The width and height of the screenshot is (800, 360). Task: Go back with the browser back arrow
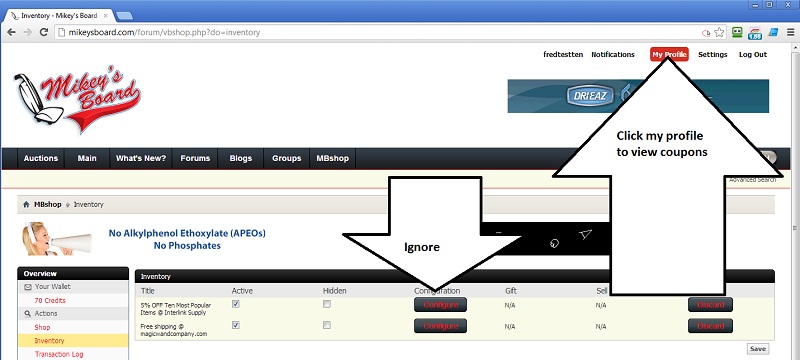(11, 32)
